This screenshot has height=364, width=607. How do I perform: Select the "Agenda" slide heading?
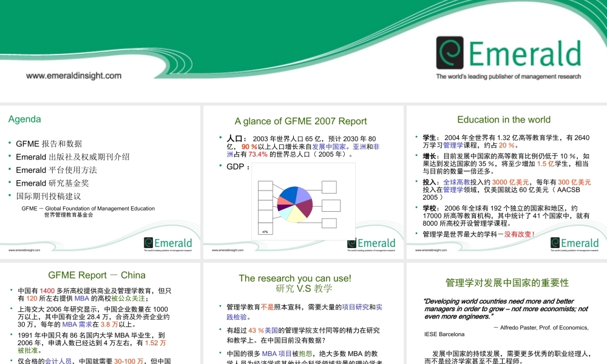25,119
